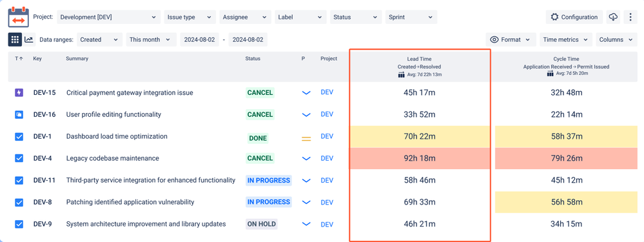Image resolution: width=644 pixels, height=242 pixels.
Task: Click the end date field 2024-08-02
Action: click(248, 39)
